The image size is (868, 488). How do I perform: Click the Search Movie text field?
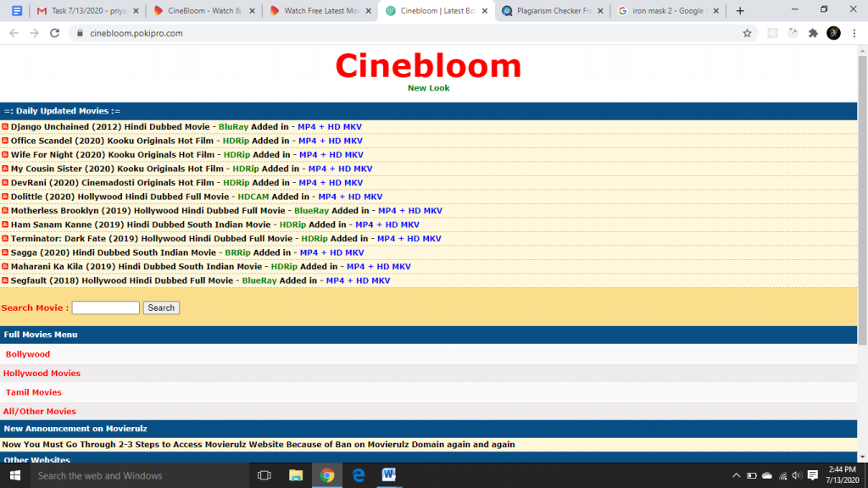click(x=106, y=308)
